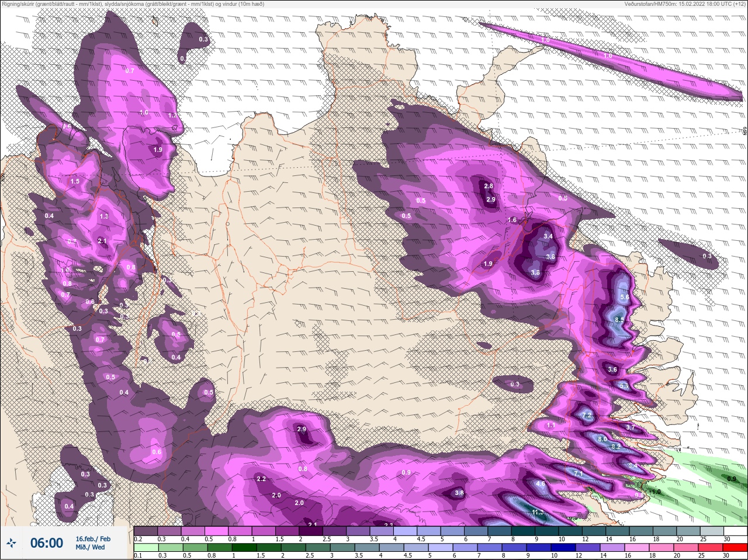Click the 3.7 precipitation value on the map
The height and width of the screenshot is (560, 748).
(630, 428)
